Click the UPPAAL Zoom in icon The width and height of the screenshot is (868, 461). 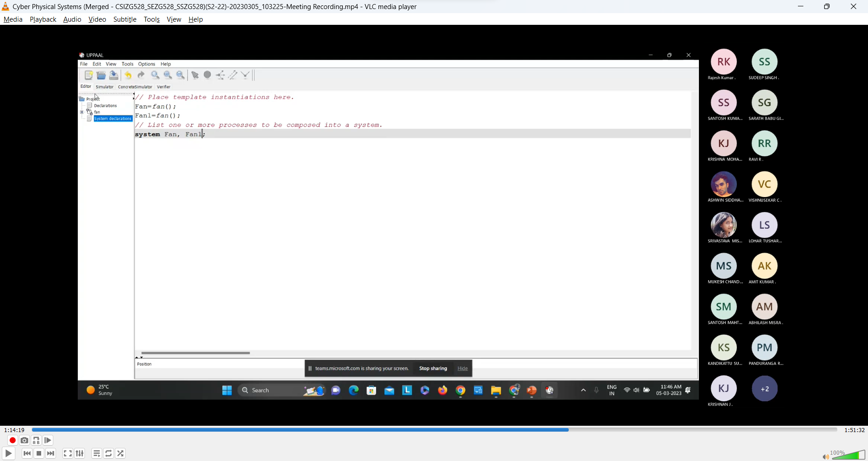pos(168,75)
